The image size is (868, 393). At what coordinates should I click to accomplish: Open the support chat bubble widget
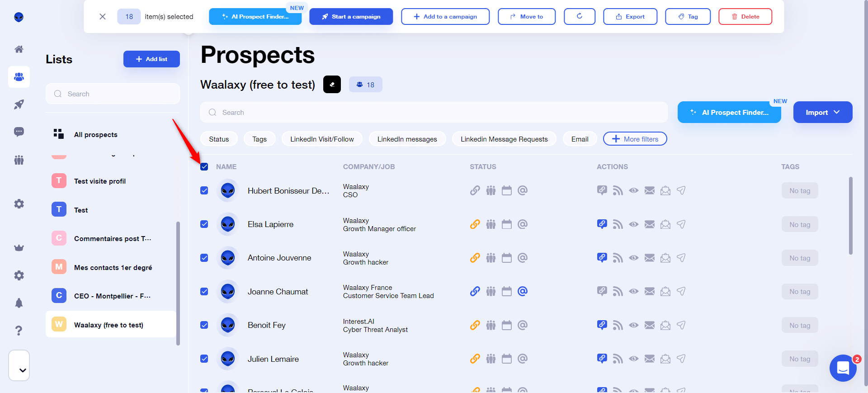click(843, 368)
